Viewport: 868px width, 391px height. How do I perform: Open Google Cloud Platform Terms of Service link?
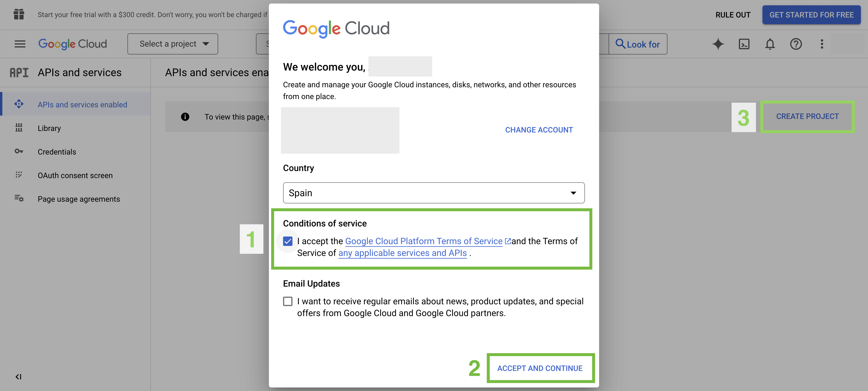424,241
